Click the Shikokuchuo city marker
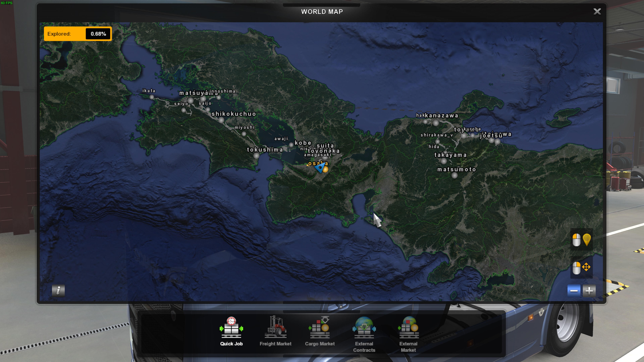 click(221, 120)
